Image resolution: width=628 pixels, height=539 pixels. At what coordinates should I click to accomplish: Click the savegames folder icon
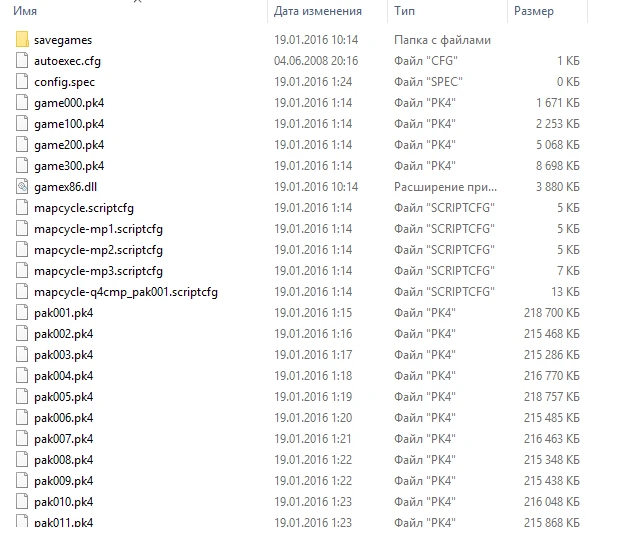pyautogui.click(x=22, y=40)
